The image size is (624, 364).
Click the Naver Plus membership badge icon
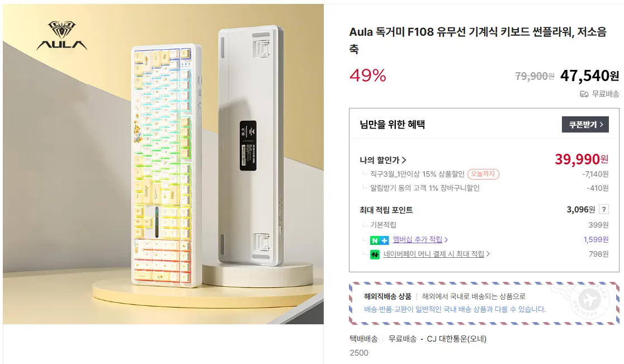(379, 240)
